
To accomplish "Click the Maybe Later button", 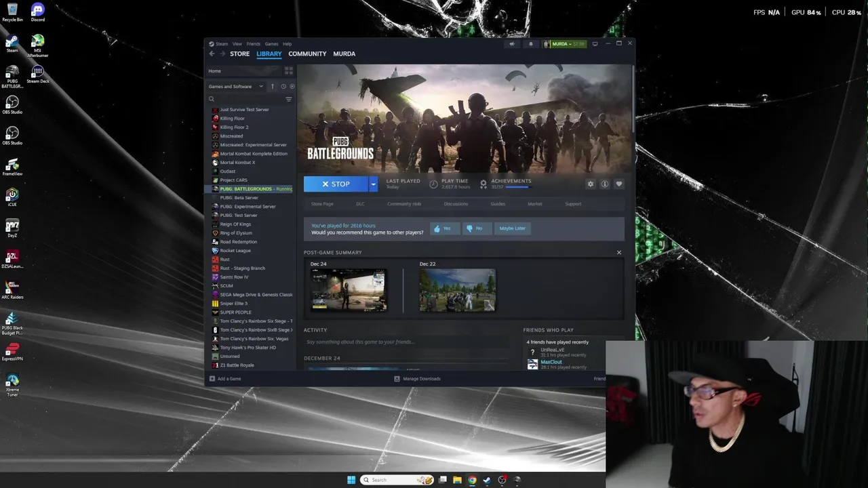I will [x=512, y=228].
